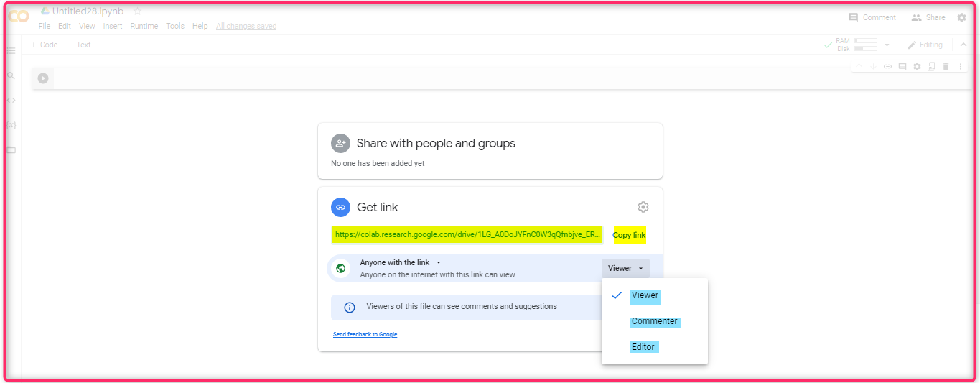Click the Comment button
The width and height of the screenshot is (980, 383).
(872, 17)
